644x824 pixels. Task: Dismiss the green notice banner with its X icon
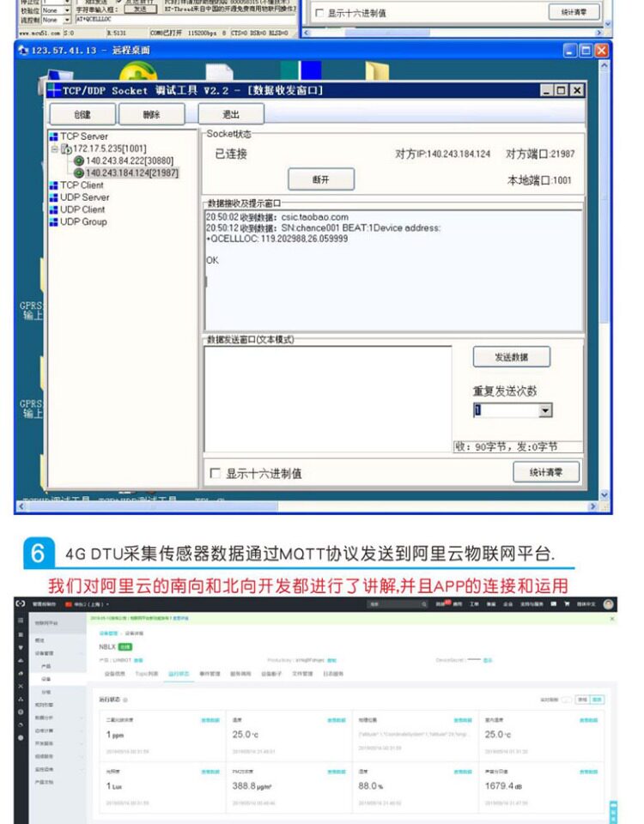click(x=611, y=619)
